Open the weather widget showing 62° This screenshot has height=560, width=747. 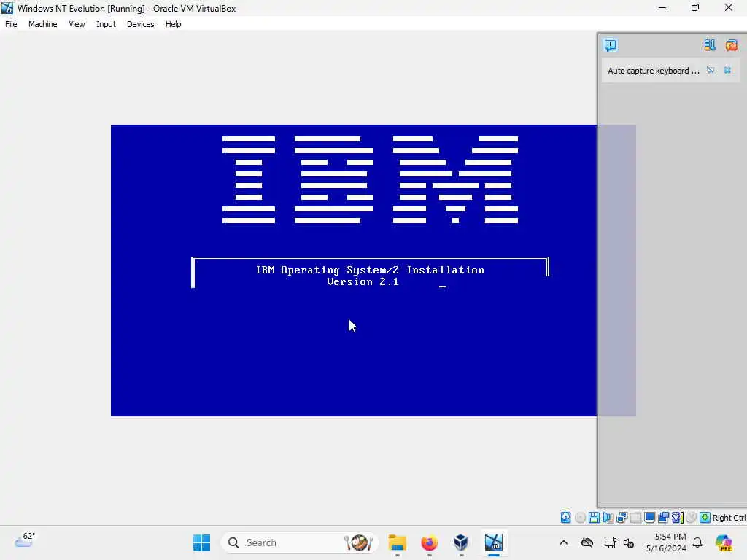(x=24, y=540)
